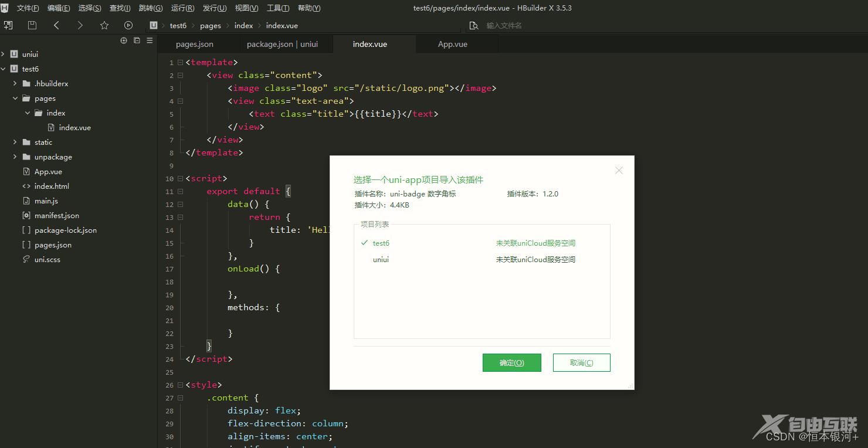Expand the static folder
Screen dimensions: 868x448
tap(15, 142)
